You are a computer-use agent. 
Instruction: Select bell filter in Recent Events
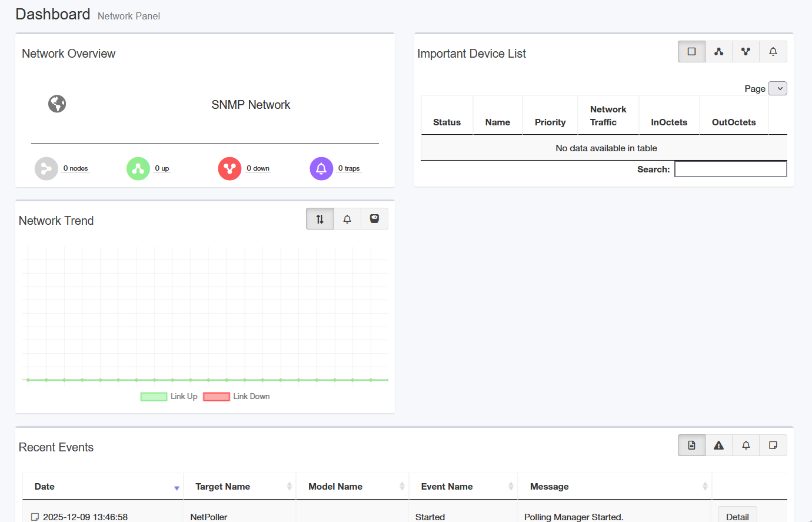coord(746,445)
